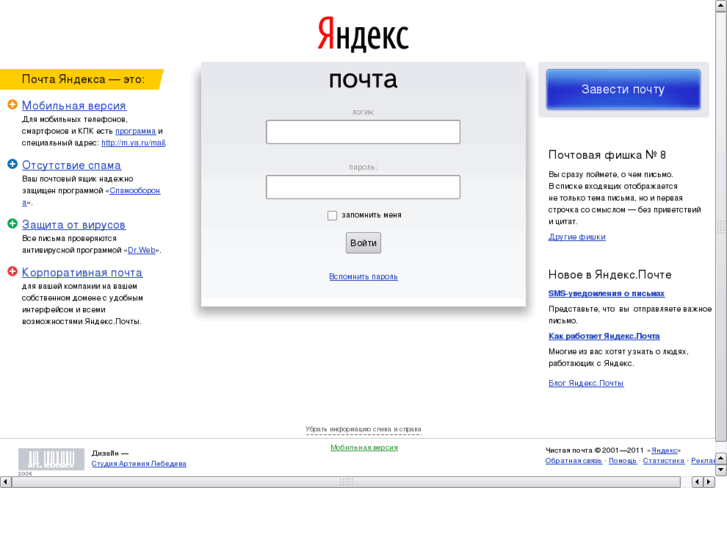Open the Dr.Web link
This screenshot has height=545, width=727.
pyautogui.click(x=141, y=250)
